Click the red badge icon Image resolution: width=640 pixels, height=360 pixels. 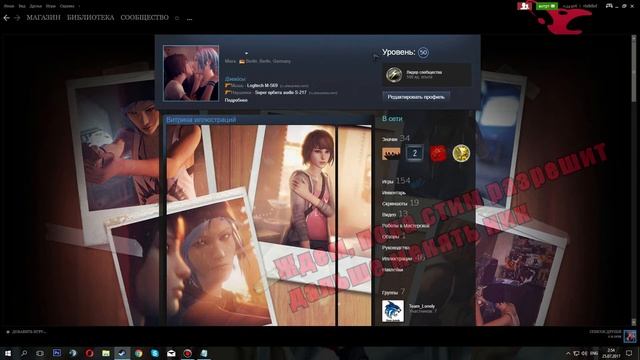[x=438, y=153]
